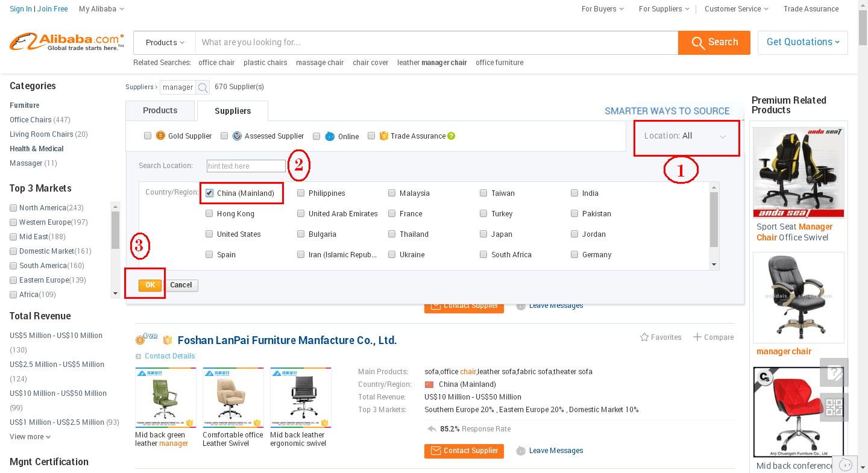Check the North America market checkbox
This screenshot has height=473, width=868.
pyautogui.click(x=13, y=208)
